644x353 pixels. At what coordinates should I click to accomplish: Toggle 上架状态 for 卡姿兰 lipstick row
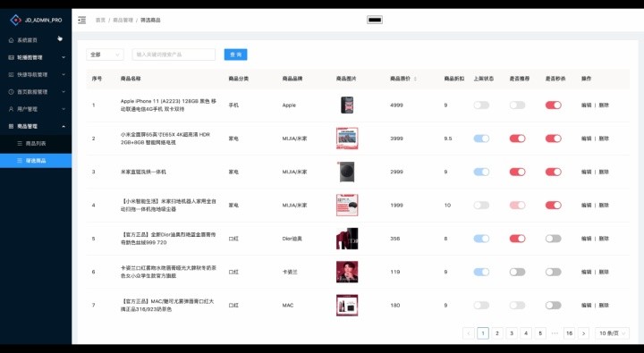click(x=481, y=272)
